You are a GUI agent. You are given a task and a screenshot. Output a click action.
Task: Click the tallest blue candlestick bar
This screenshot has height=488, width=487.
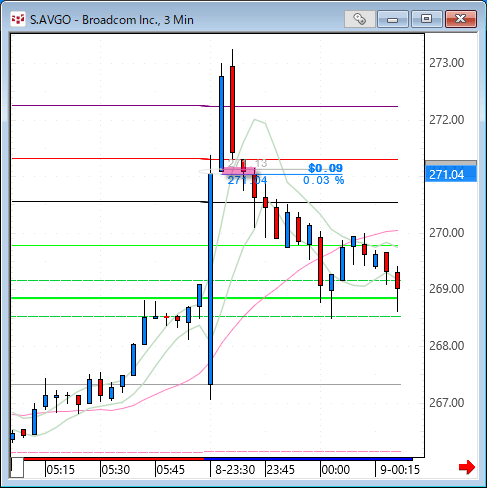pos(210,279)
